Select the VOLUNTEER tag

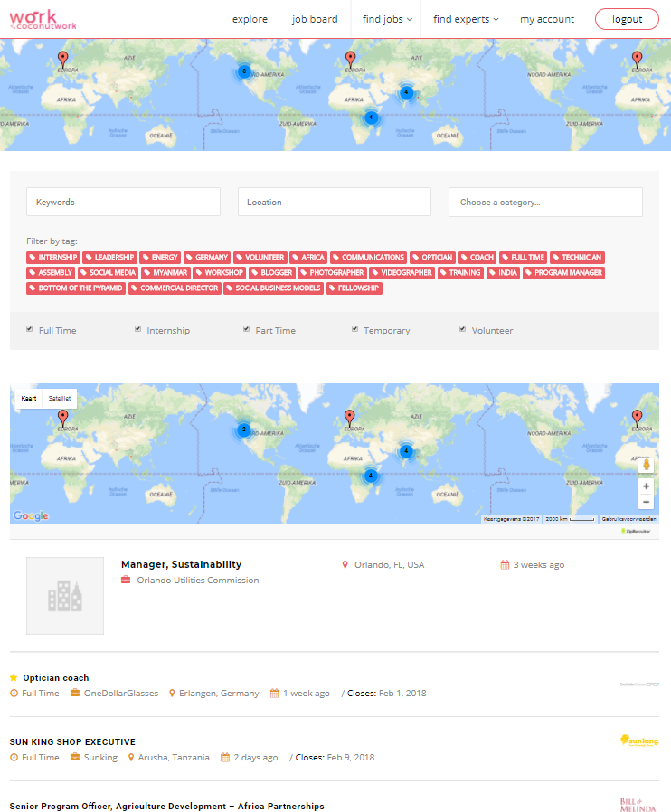point(260,258)
